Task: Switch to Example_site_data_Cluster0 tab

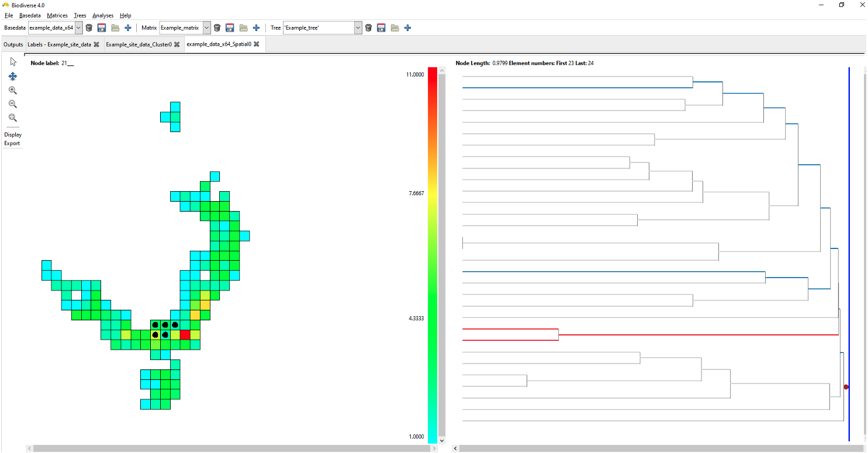Action: tap(139, 44)
